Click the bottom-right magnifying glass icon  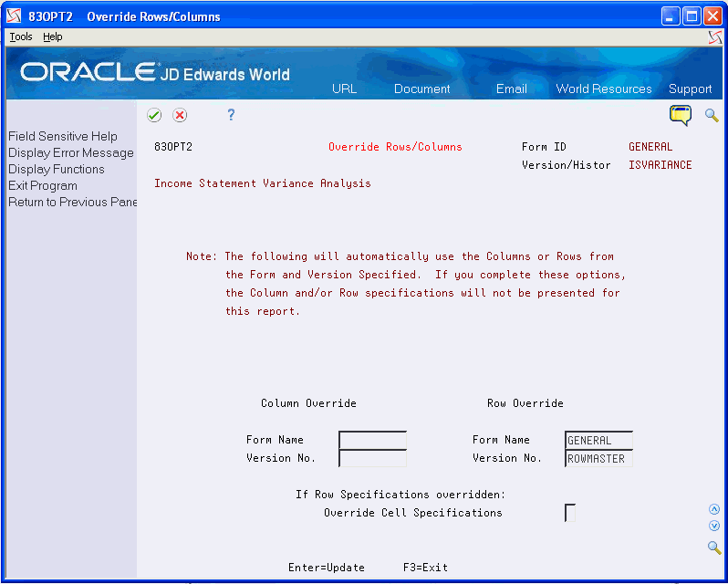(714, 547)
